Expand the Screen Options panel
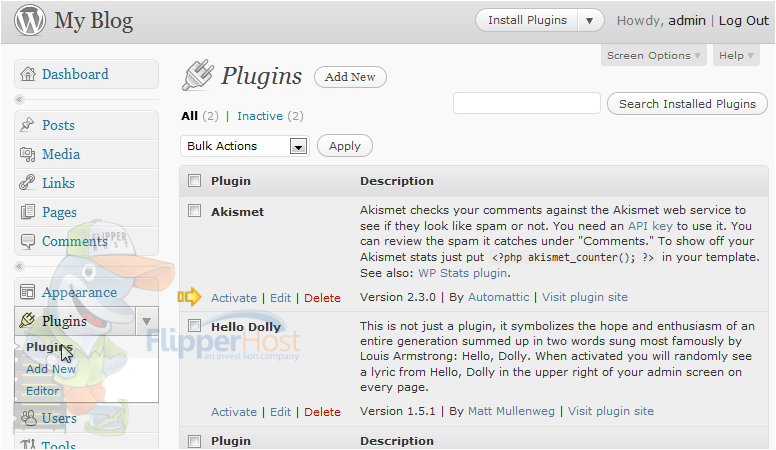The image size is (776, 450). coord(654,55)
